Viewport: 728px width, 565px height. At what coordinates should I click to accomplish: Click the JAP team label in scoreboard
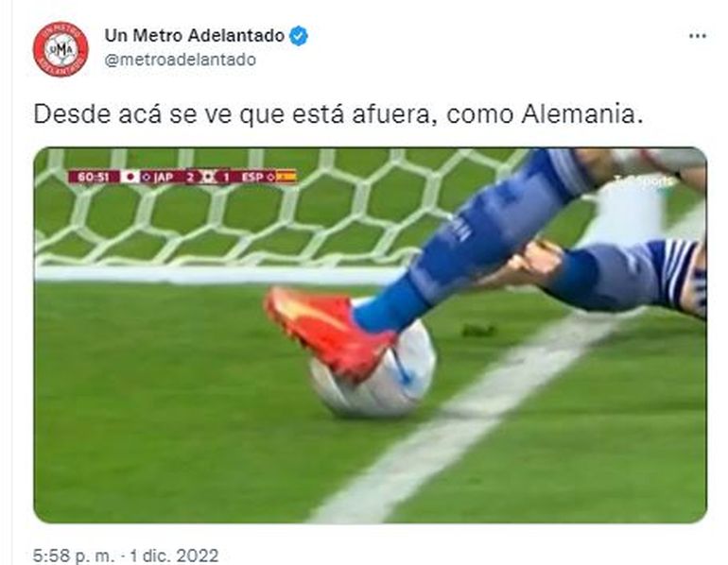[163, 177]
